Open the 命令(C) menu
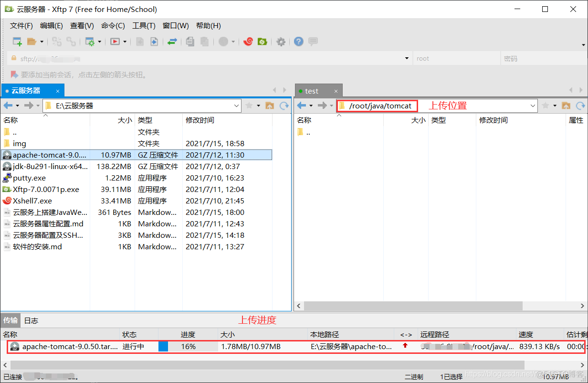 [x=113, y=26]
